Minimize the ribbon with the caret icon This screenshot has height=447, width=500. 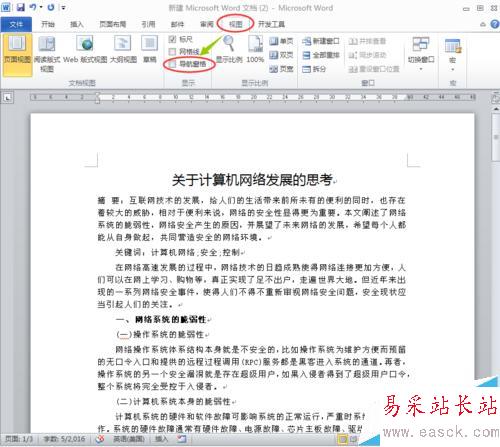click(483, 24)
